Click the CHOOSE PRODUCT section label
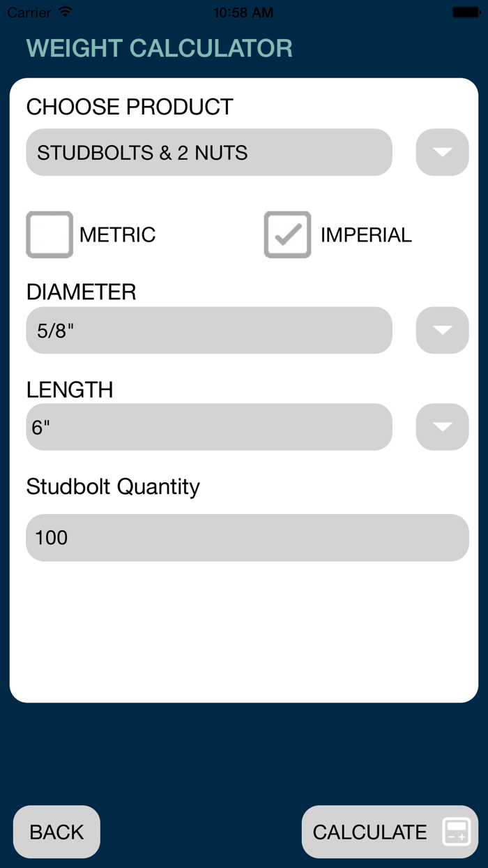 click(130, 106)
